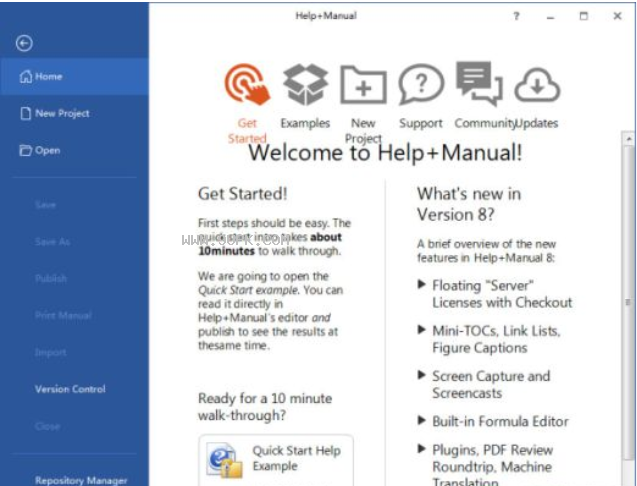Expand the Mini-TOCs, Link Lists triangle
The image size is (637, 486).
[422, 329]
